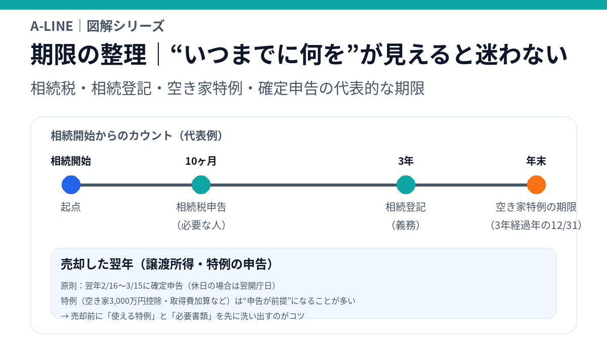Click the 3年 label above the timeline

(406, 161)
